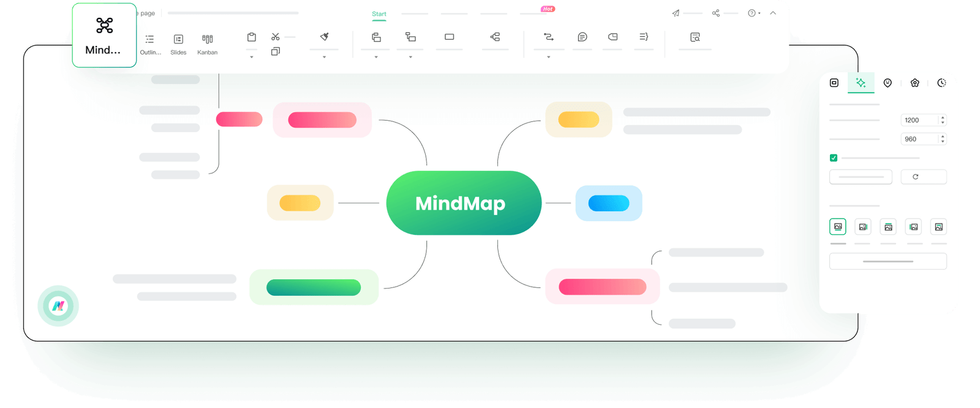Click the comment bubble icon
This screenshot has width=980, height=408.
pos(582,37)
